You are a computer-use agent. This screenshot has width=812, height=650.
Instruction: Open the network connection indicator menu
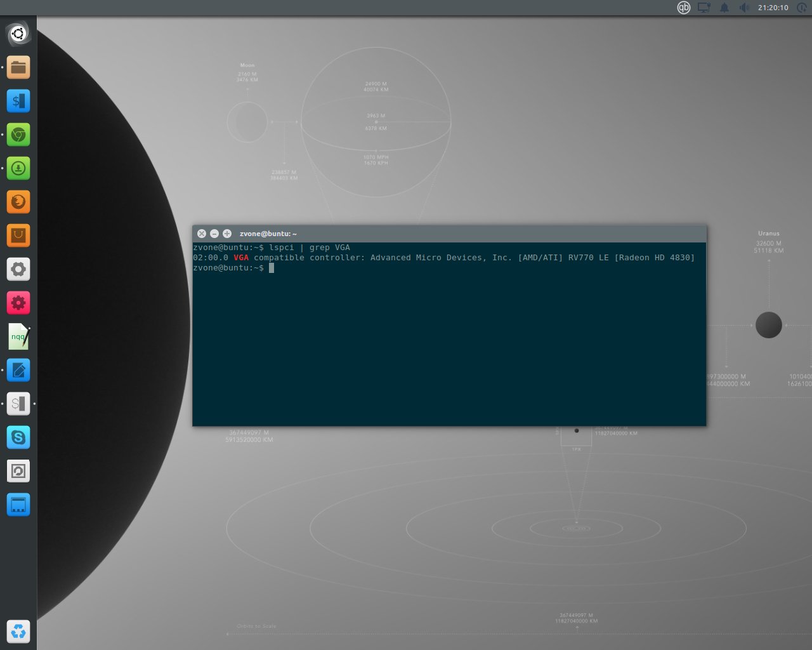click(704, 8)
